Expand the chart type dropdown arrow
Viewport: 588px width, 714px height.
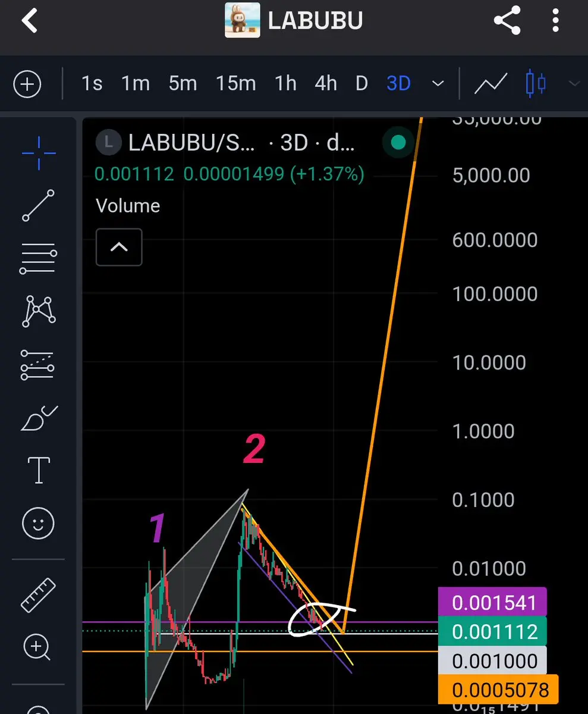[574, 84]
